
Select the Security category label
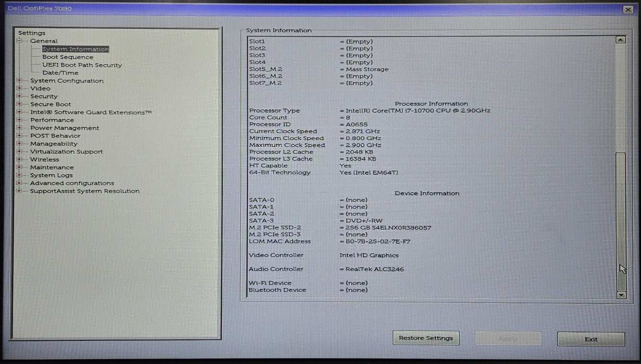point(44,96)
